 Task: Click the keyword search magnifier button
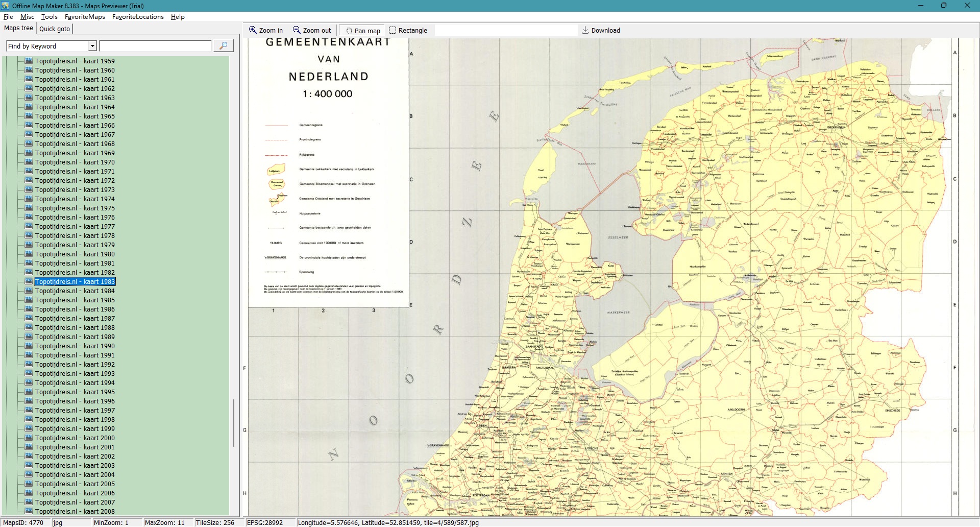point(223,46)
